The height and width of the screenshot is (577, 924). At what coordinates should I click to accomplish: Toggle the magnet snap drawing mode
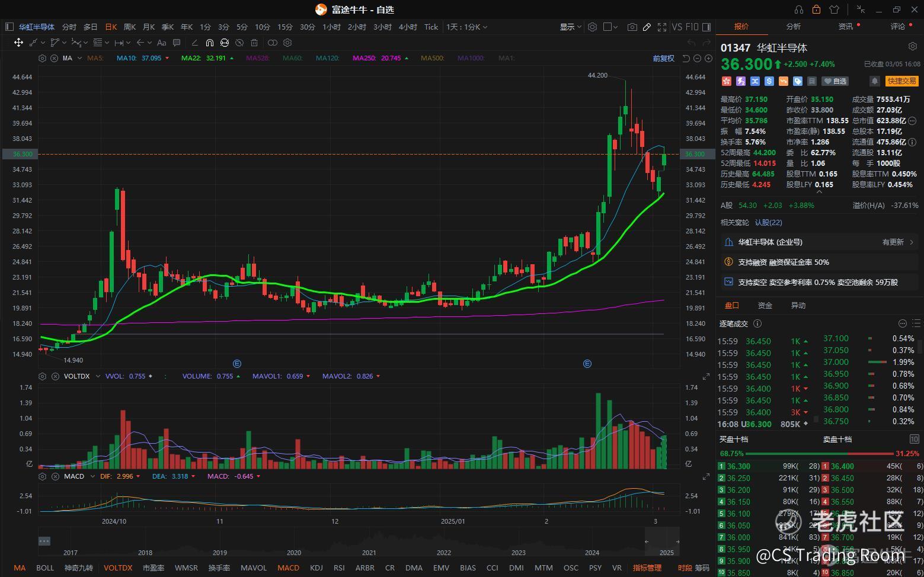[210, 43]
